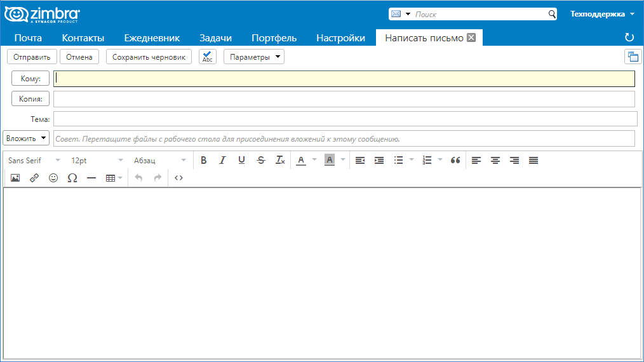Apply bold formatting
644x362 pixels.
(203, 160)
